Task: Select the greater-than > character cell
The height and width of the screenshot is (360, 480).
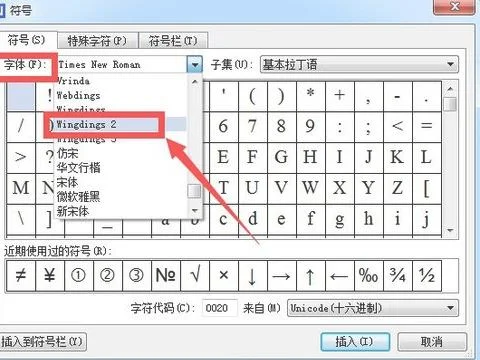Action: click(21, 157)
